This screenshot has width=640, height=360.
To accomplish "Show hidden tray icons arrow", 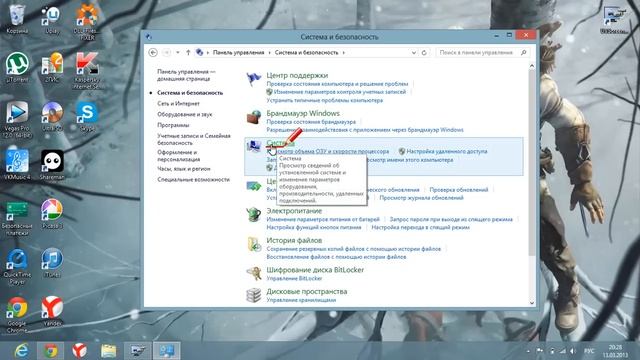I will pyautogui.click(x=528, y=351).
